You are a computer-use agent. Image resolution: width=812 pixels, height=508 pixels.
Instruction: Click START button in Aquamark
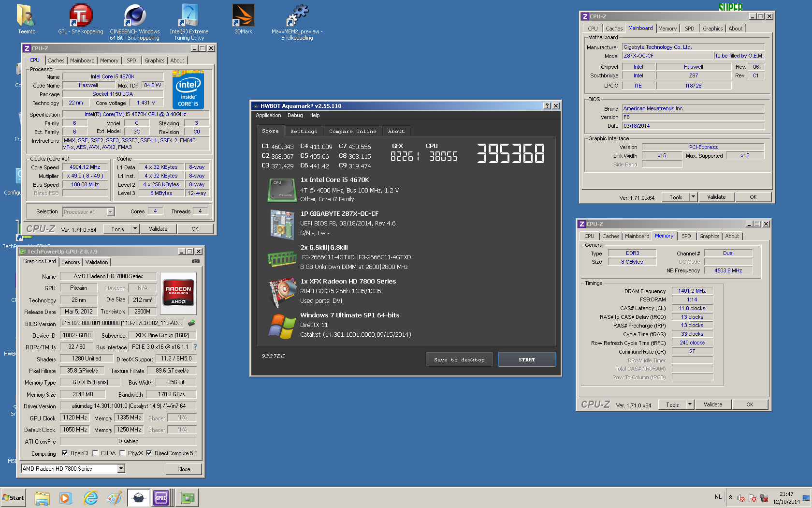click(x=527, y=359)
